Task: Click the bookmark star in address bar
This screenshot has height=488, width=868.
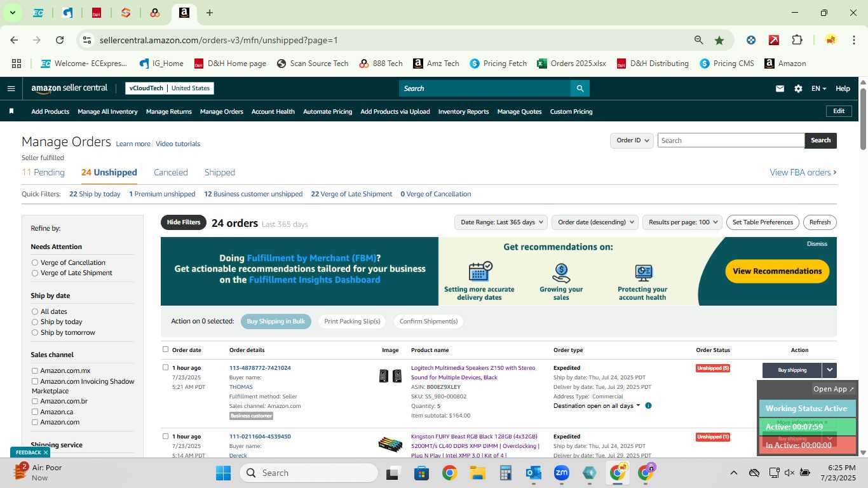Action: pyautogui.click(x=719, y=40)
